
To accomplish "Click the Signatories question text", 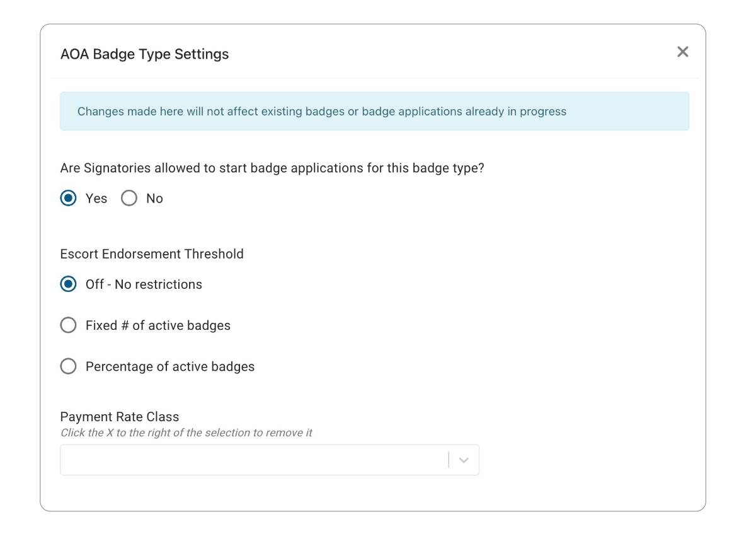I will click(x=272, y=168).
